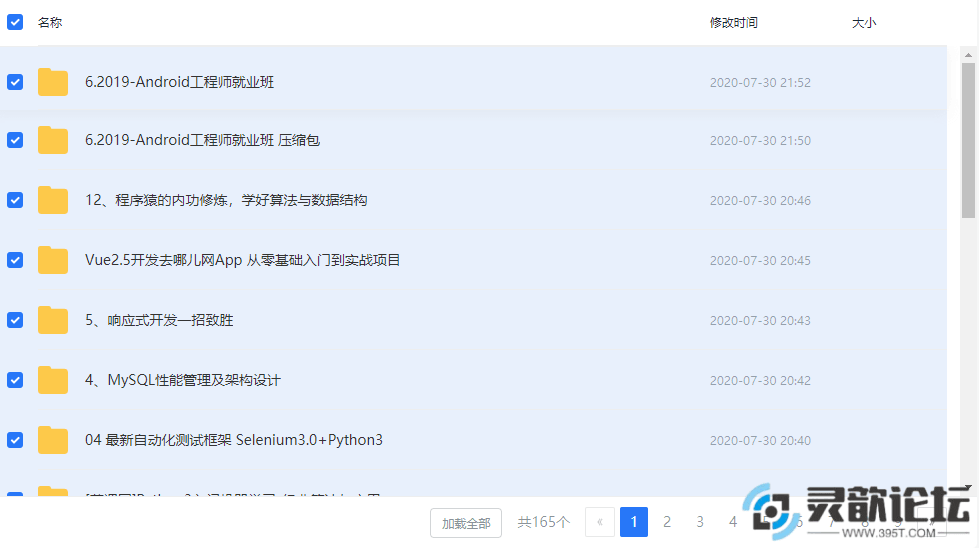The width and height of the screenshot is (979, 548).
Task: Open folder icon of 5、响应式开发一招致胜
Action: click(x=53, y=320)
